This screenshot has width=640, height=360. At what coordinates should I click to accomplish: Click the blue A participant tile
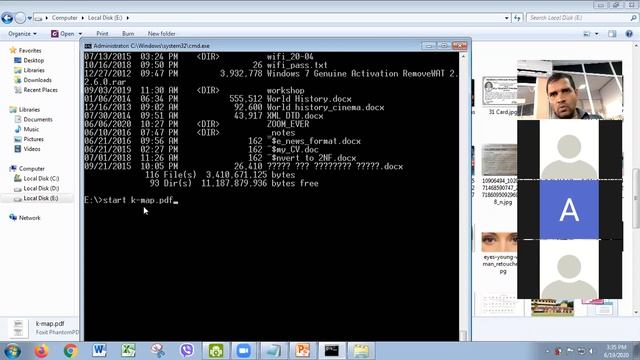[x=569, y=209]
